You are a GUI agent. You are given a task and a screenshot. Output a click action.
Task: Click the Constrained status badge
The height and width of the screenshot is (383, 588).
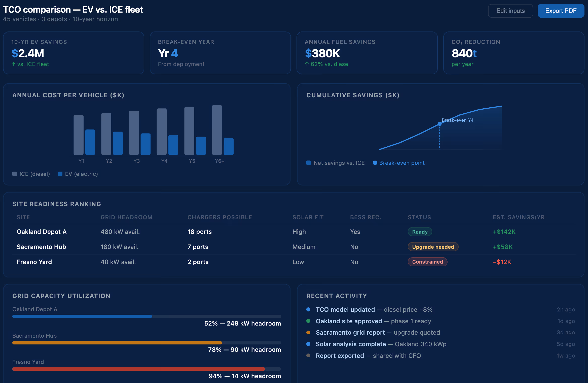point(427,262)
